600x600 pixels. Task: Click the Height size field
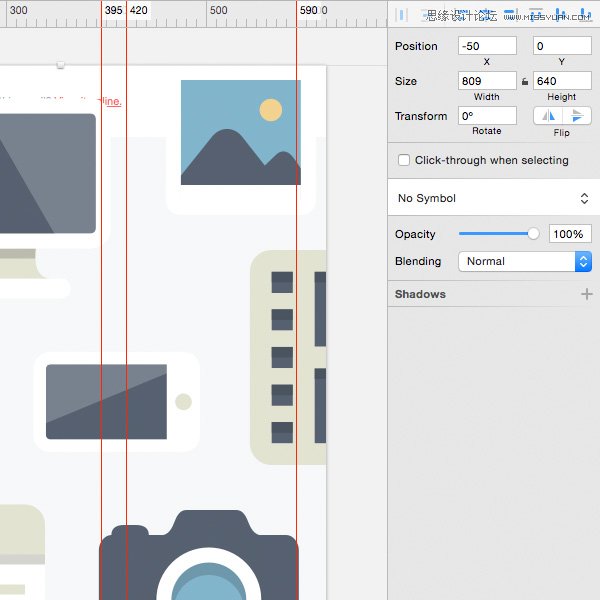(562, 81)
